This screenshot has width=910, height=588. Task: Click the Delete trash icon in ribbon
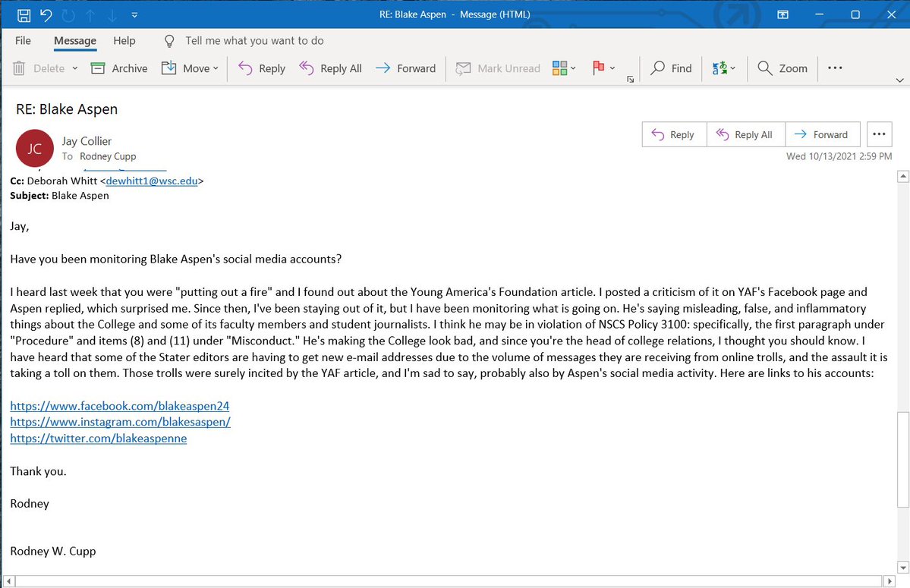pyautogui.click(x=19, y=68)
